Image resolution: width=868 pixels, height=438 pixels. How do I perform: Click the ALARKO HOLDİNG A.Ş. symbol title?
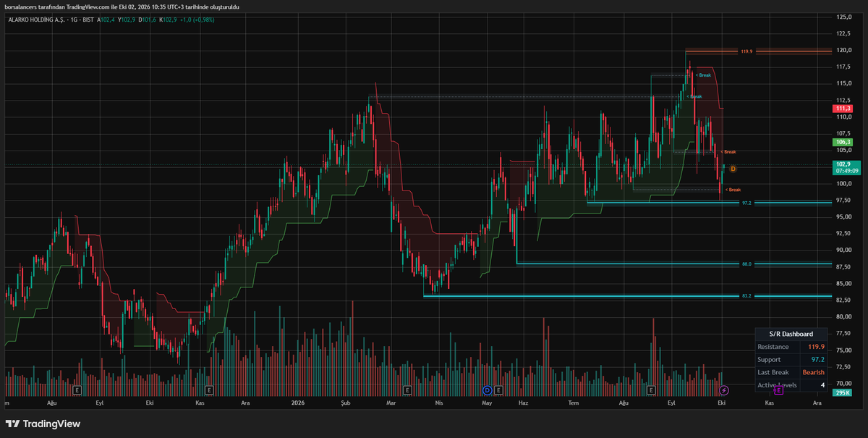click(38, 20)
